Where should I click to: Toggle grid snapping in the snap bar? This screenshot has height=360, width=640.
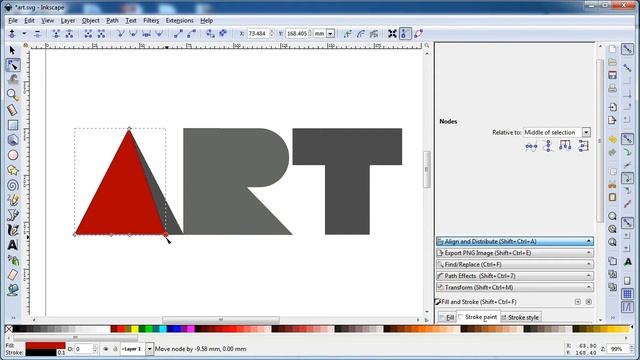[627, 293]
